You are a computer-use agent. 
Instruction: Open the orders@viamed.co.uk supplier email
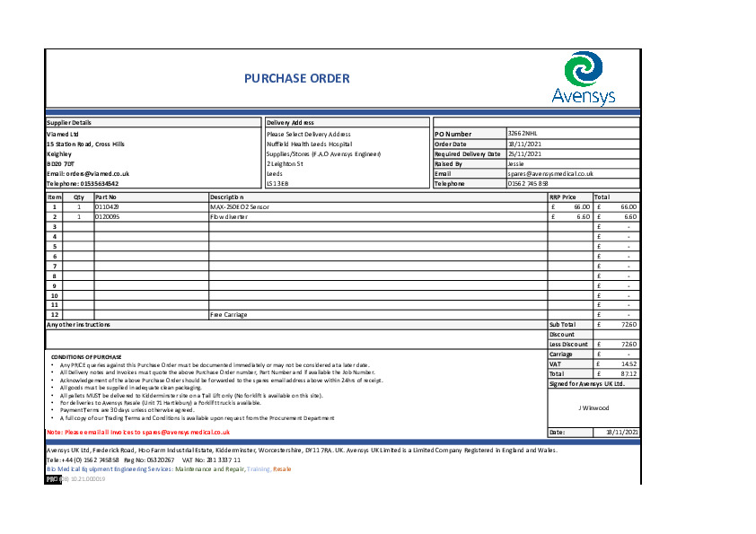pos(88,173)
